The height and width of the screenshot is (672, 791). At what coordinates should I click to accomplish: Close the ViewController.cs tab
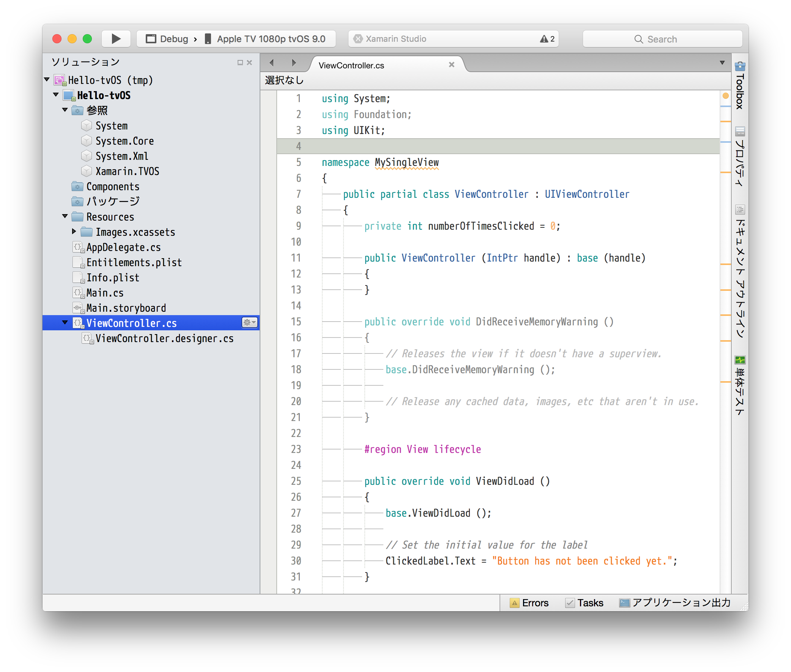coord(451,65)
